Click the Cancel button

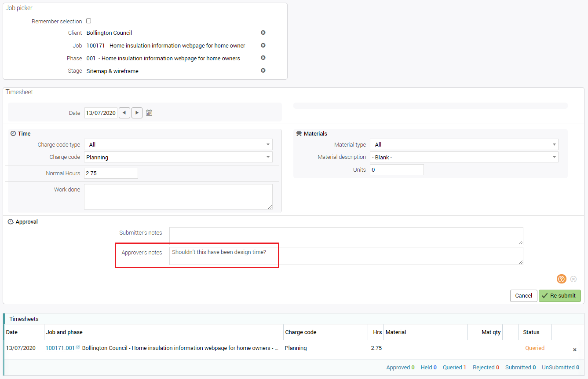click(x=523, y=296)
